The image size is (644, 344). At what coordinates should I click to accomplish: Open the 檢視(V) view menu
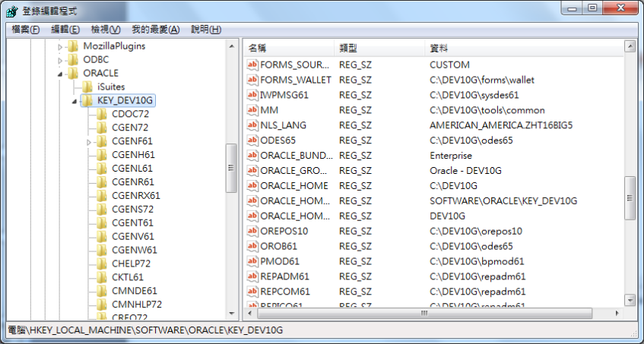106,30
